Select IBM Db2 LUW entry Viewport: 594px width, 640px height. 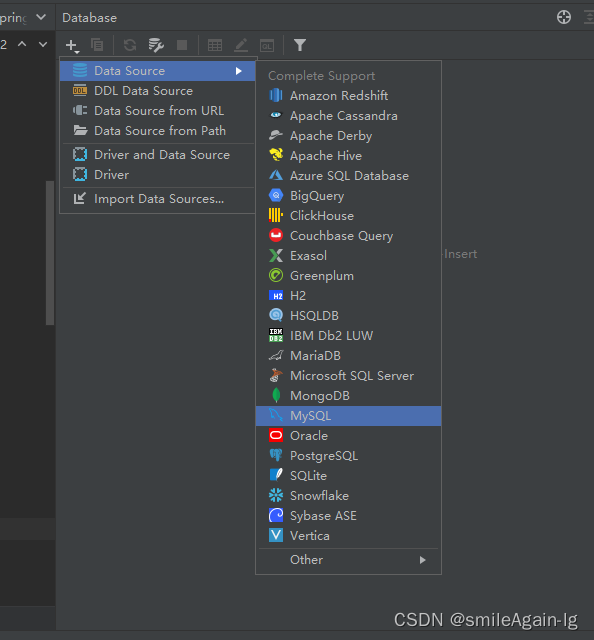348,336
